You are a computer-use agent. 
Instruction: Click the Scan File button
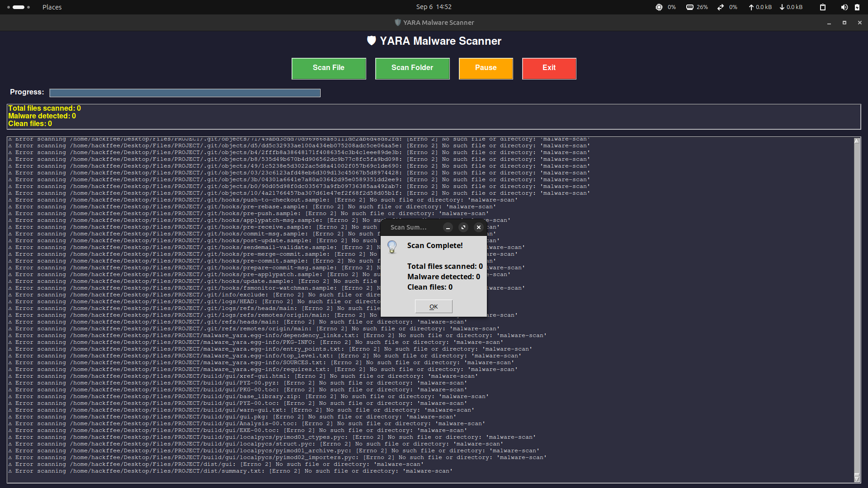[329, 68]
